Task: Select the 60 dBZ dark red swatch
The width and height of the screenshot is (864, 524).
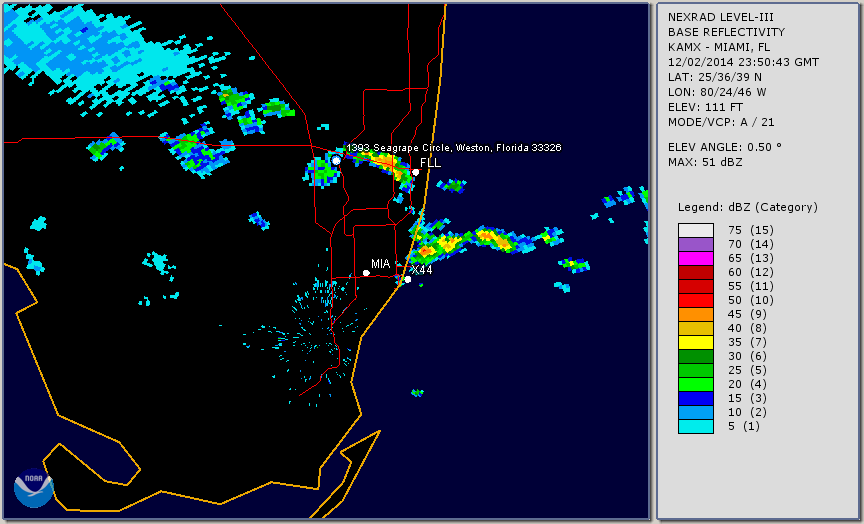Action: tap(696, 272)
